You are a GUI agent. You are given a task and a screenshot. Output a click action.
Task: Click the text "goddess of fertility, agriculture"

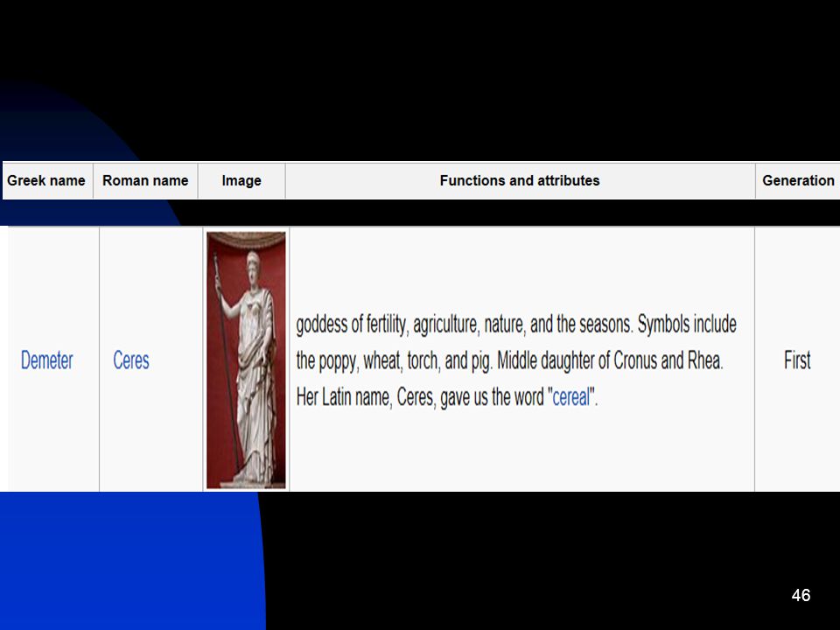[x=388, y=324]
